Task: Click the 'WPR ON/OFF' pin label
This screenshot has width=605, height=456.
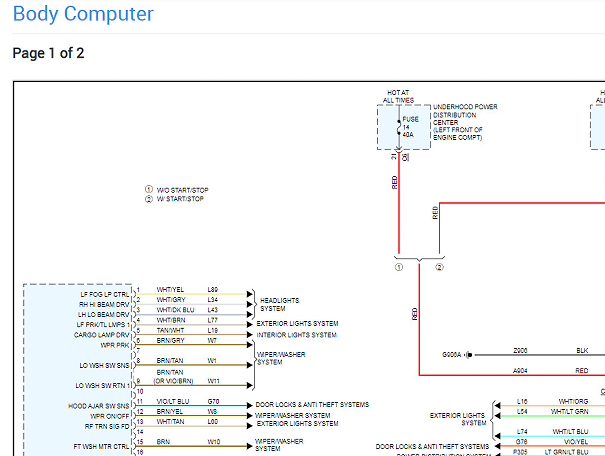Action: tap(110, 416)
